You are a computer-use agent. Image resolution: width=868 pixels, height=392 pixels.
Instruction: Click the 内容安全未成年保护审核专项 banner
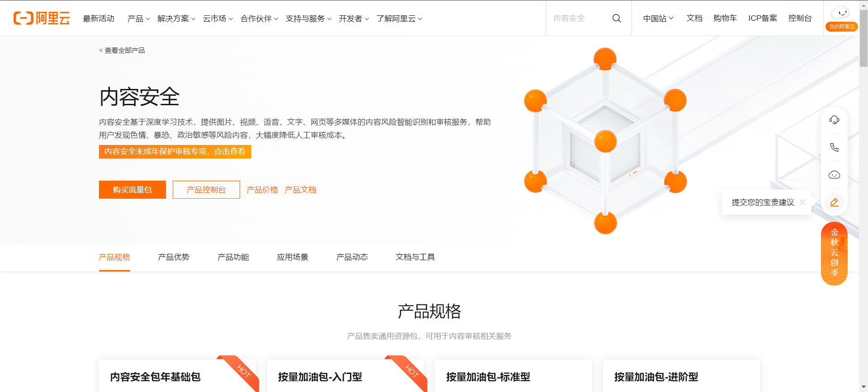[x=175, y=152]
